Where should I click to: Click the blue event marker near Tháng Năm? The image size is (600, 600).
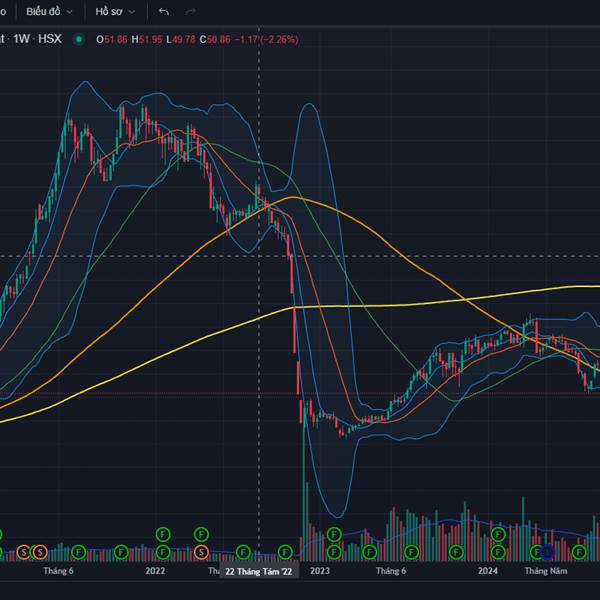click(x=548, y=552)
